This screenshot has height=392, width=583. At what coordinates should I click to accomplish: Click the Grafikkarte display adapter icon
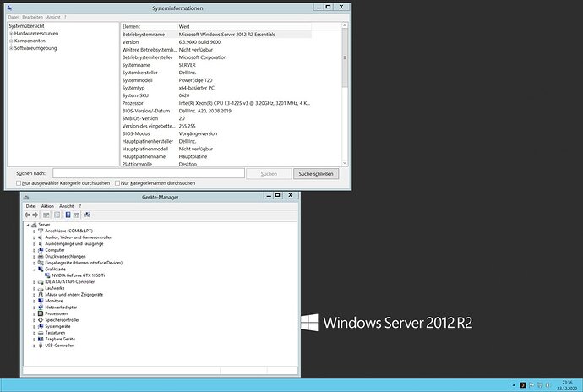[x=41, y=269]
